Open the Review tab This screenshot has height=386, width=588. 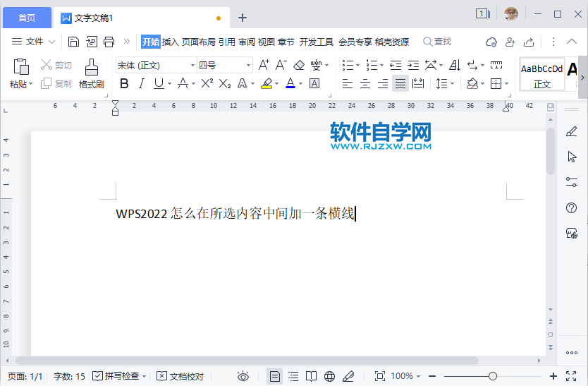point(246,42)
